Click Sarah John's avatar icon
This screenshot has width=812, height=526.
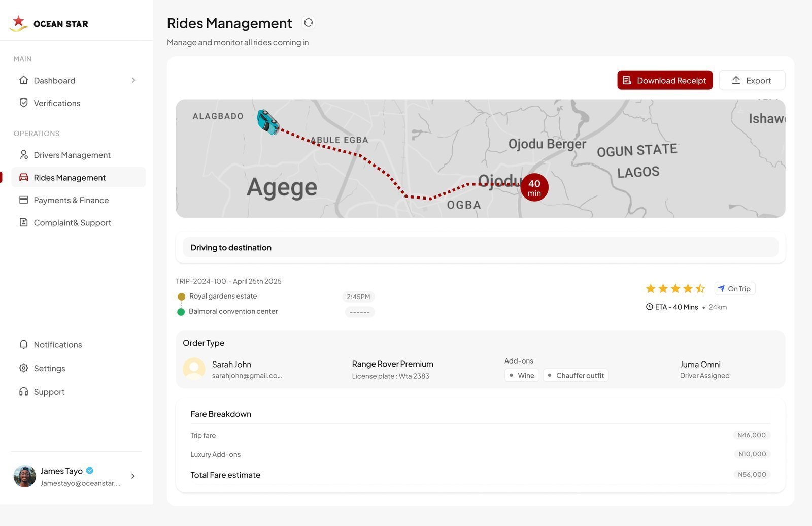click(x=194, y=369)
